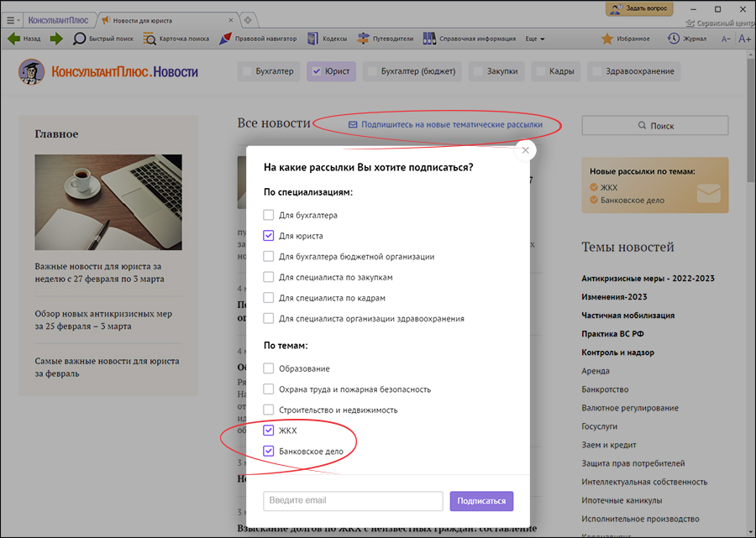Enable the Образование topic checkbox
Screen dimensions: 756x538
pyautogui.click(x=269, y=368)
